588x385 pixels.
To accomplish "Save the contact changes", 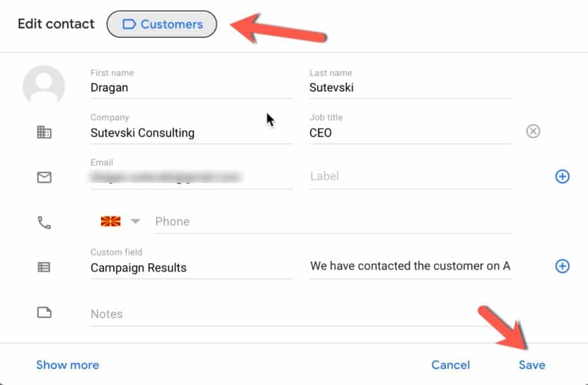I will [x=532, y=365].
